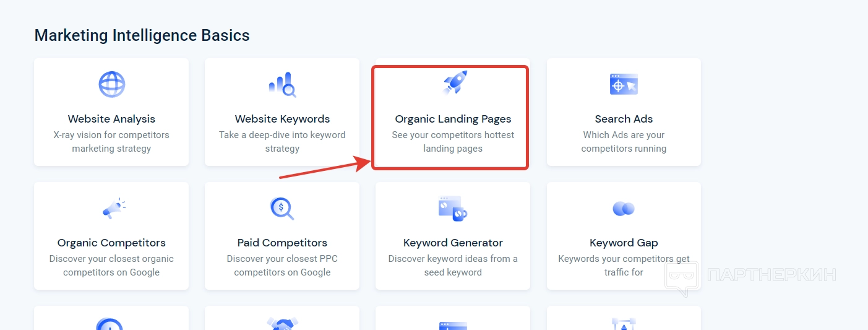This screenshot has height=330, width=868.
Task: Click 'See your competitors hottest landing pages' text
Action: point(453,142)
